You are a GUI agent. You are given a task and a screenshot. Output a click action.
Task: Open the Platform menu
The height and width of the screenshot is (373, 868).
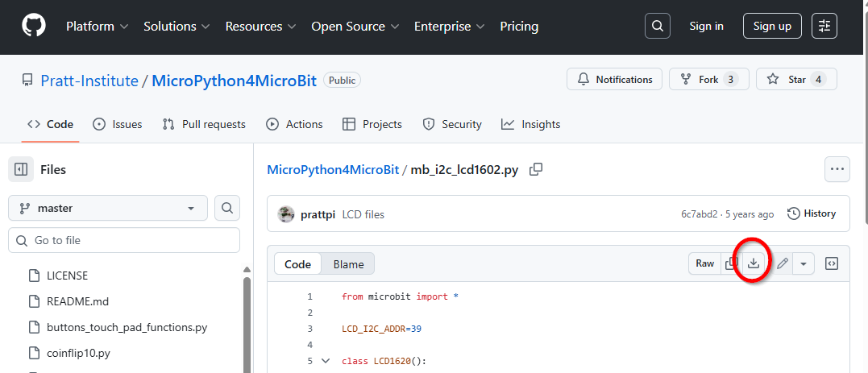97,27
